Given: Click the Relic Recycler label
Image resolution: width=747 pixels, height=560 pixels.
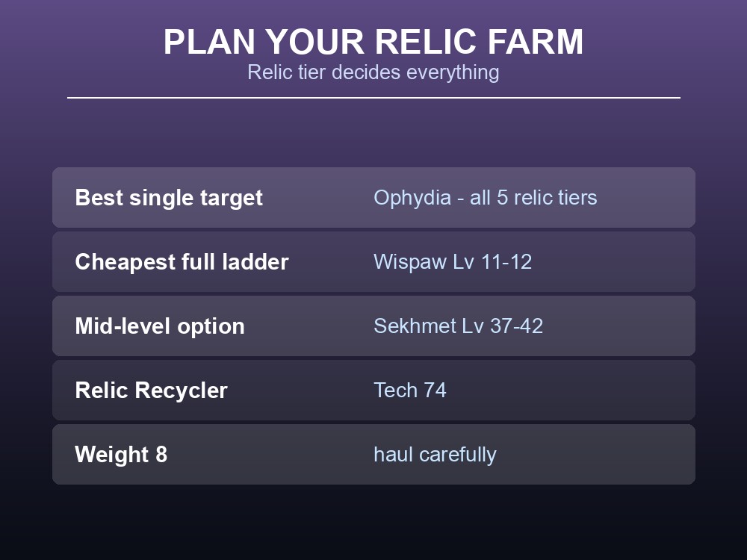Looking at the screenshot, I should pos(151,391).
